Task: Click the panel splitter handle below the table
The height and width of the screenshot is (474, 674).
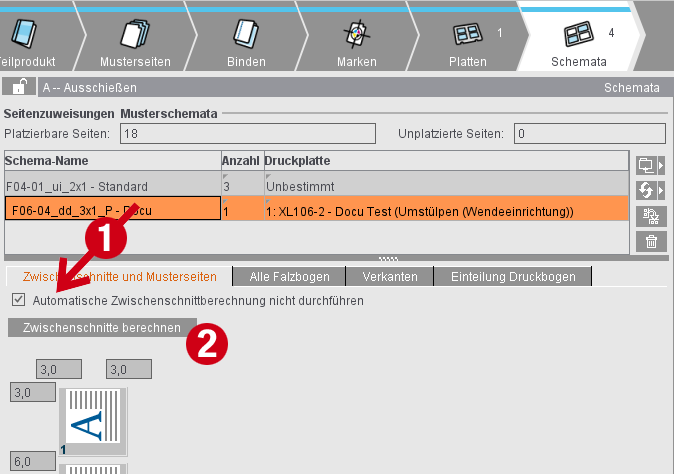Action: pos(389,259)
